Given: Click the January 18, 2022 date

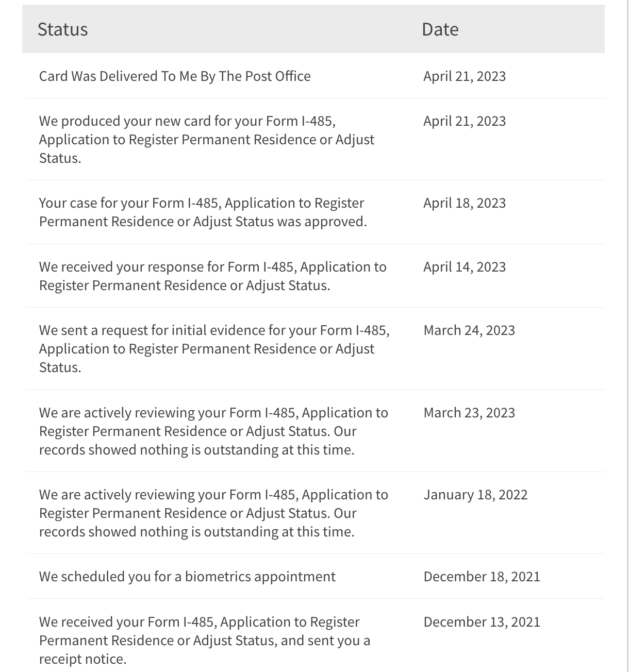Looking at the screenshot, I should (475, 495).
